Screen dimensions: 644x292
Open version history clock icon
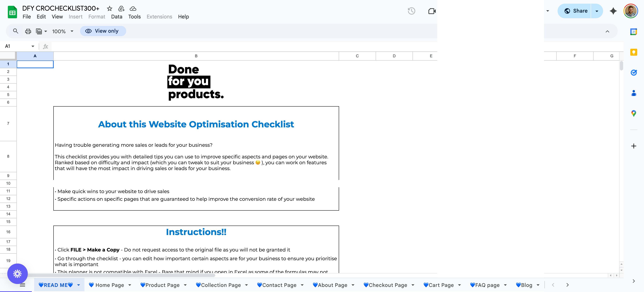coord(411,11)
